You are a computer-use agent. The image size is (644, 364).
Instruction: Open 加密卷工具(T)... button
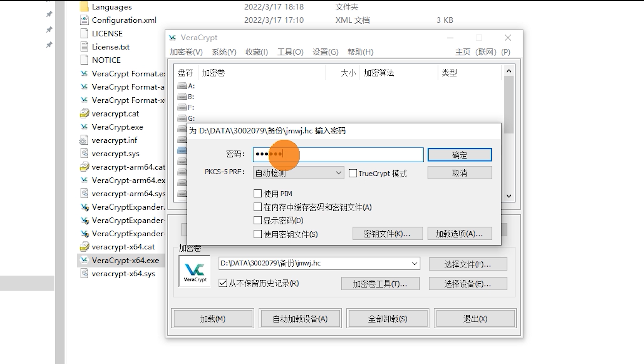click(x=380, y=284)
